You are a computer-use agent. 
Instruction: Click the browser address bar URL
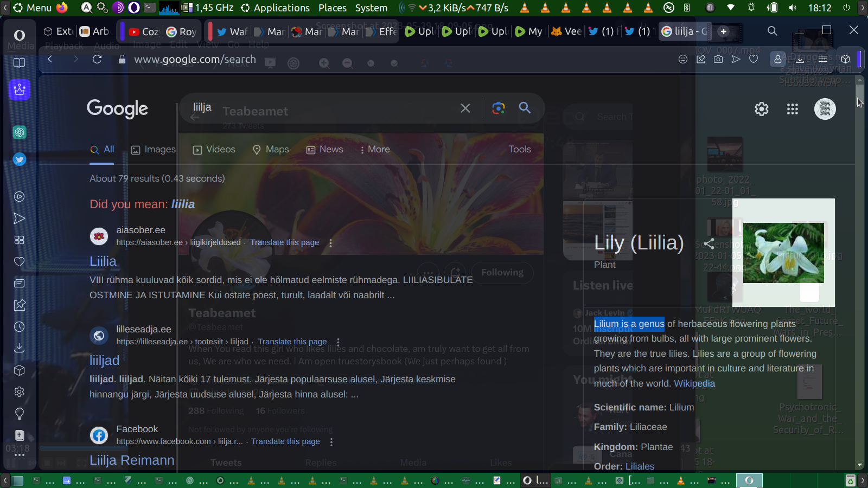195,59
